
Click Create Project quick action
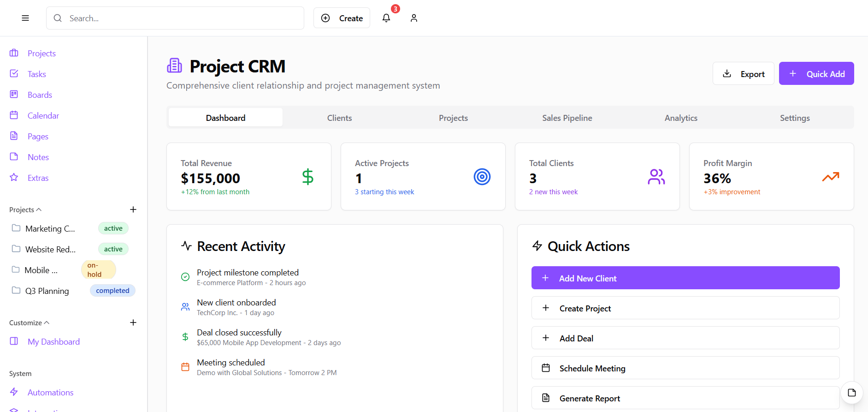685,308
